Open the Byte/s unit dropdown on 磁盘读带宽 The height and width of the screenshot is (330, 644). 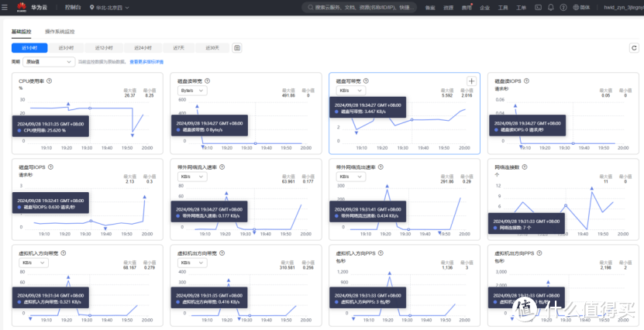(x=191, y=91)
